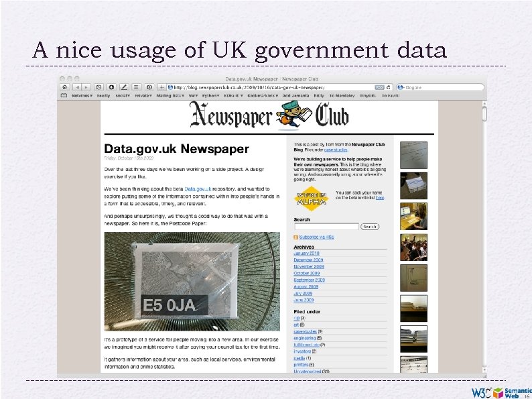
Task: Click the Add Zemanta bookmark
Action: tap(296, 96)
